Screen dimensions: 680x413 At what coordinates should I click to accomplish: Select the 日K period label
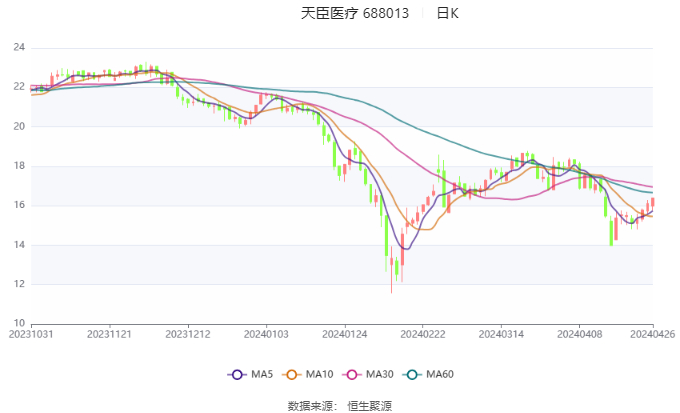[x=447, y=14]
